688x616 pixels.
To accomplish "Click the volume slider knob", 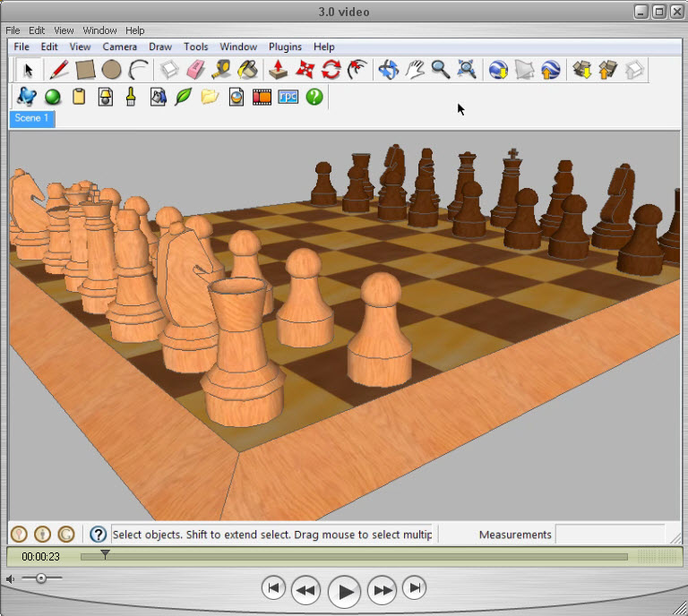I will pyautogui.click(x=40, y=578).
